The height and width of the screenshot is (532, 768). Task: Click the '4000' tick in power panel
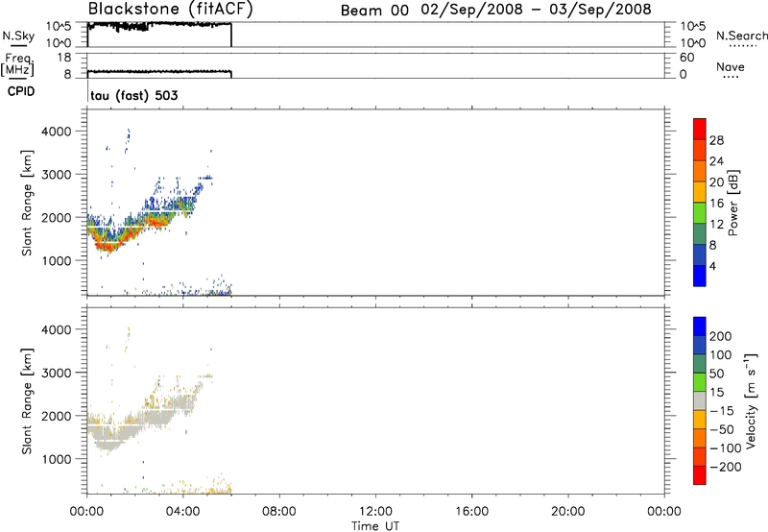tap(56, 132)
